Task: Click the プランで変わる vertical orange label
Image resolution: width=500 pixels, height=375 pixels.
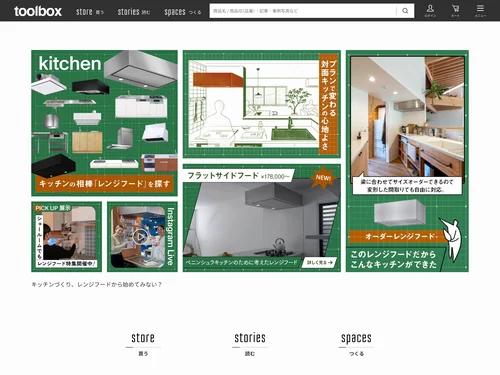Action: click(328, 104)
